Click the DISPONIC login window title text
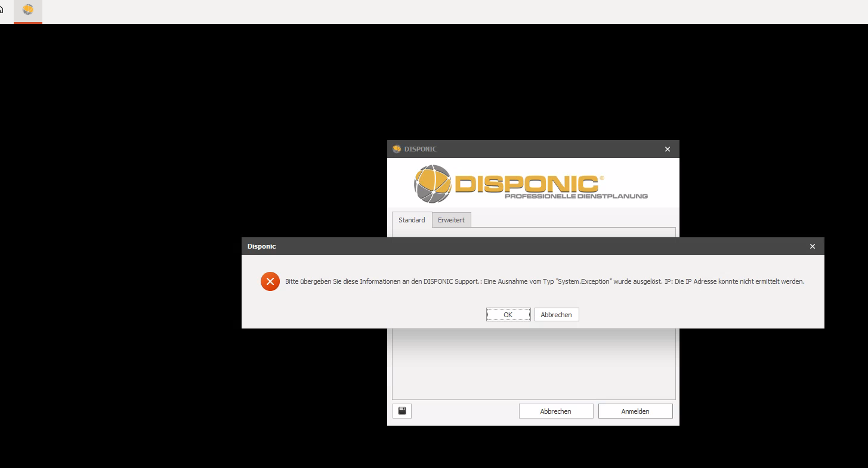 click(x=421, y=149)
